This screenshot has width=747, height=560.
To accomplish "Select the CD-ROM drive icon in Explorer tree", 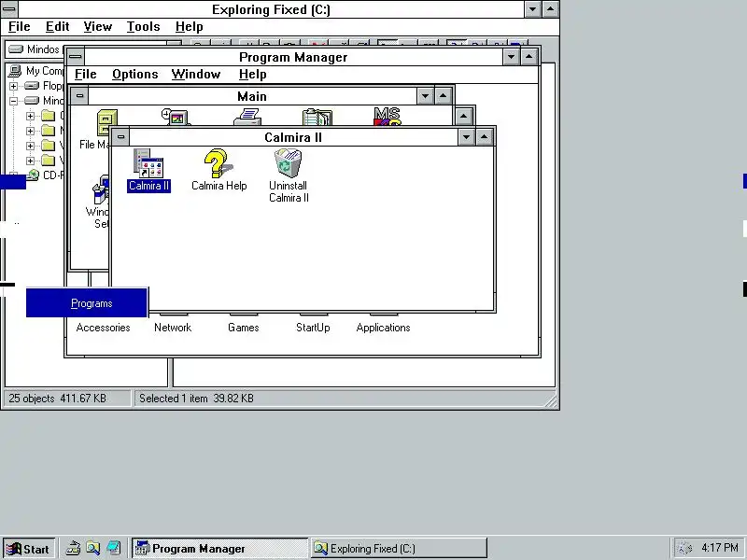I will [x=33, y=175].
